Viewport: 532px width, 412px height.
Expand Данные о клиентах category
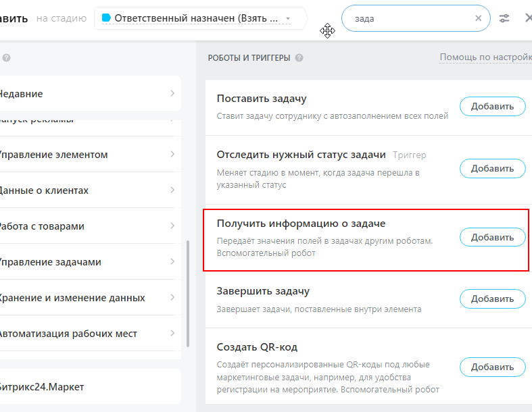[88, 190]
